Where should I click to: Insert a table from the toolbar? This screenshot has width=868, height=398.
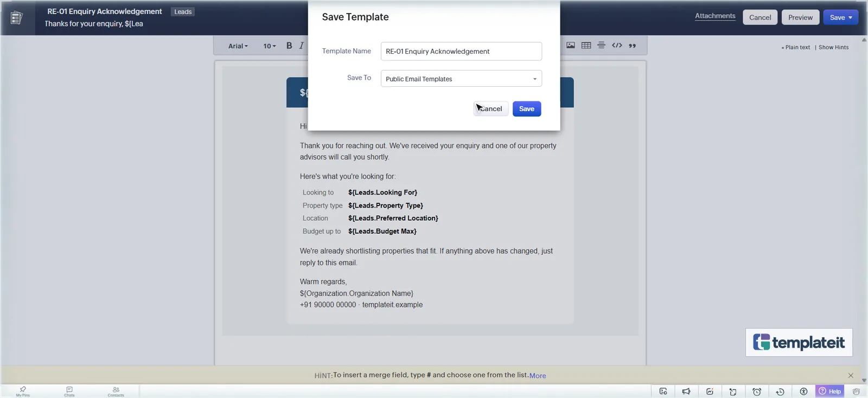click(x=586, y=46)
